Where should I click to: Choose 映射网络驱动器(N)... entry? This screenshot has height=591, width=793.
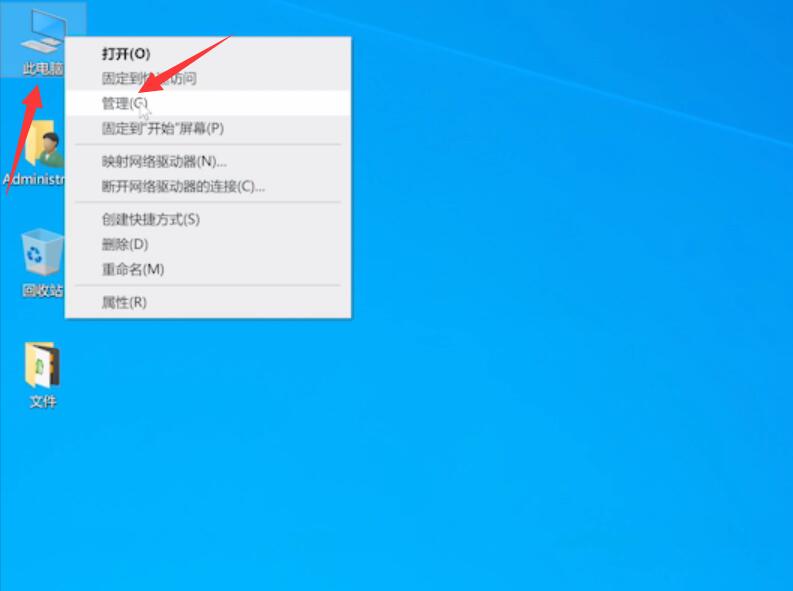coord(208,162)
